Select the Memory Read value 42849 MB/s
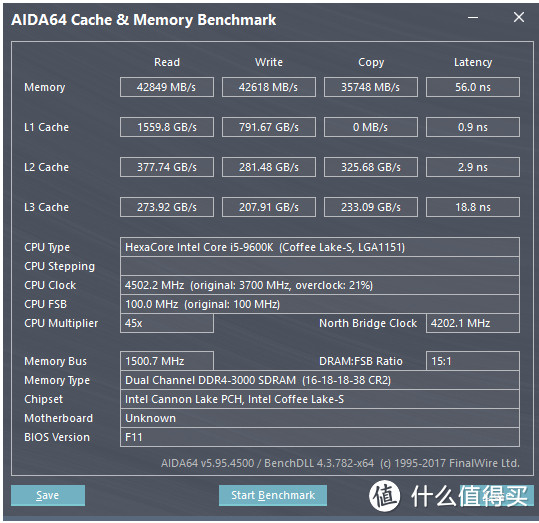This screenshot has height=523, width=539. click(x=167, y=87)
